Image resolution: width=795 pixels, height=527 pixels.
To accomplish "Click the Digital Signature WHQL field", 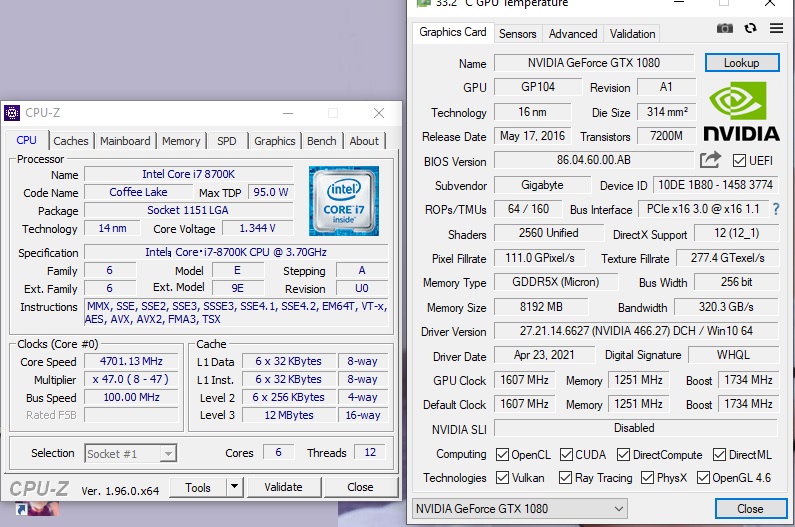I will 733,355.
